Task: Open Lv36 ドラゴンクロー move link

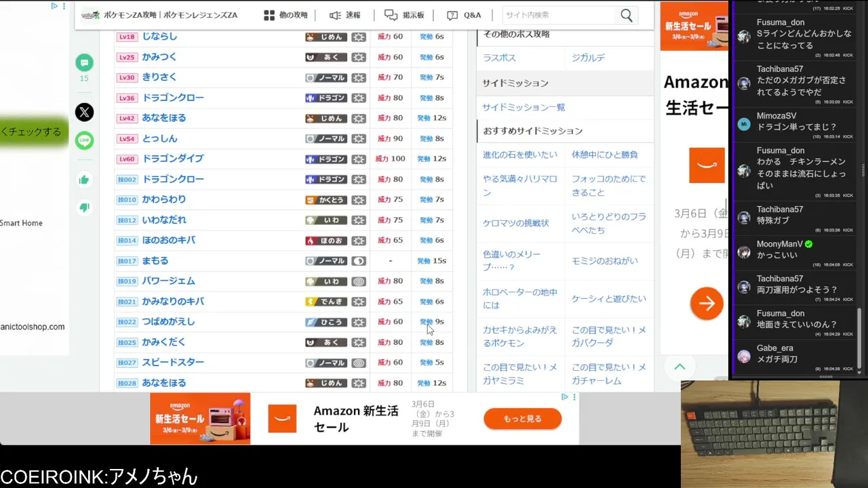Action: [173, 98]
